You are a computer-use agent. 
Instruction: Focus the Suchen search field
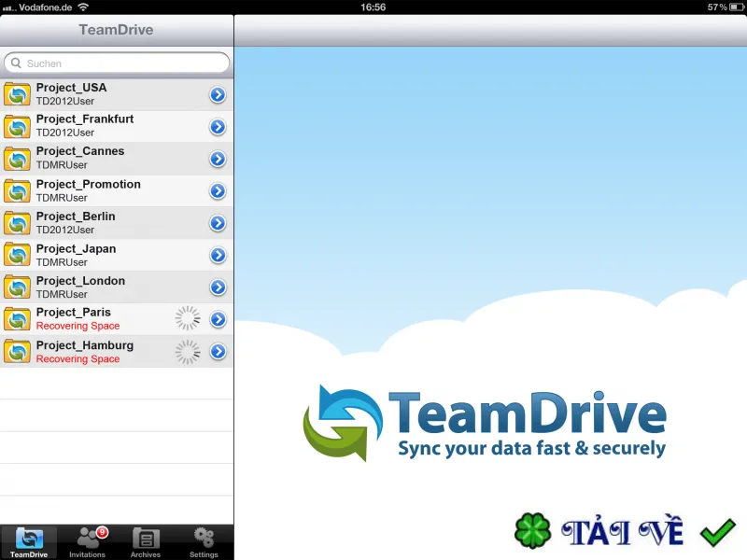pos(117,63)
